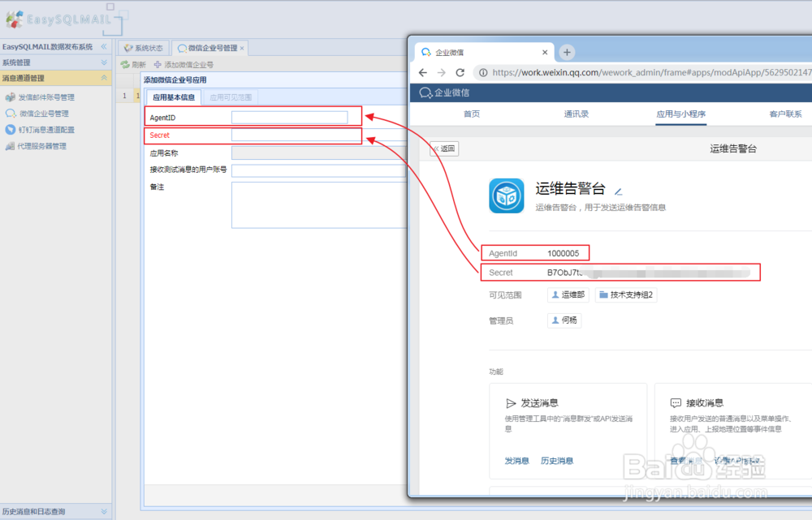Expand the 系统管理 section
Viewport: 812px width, 520px height.
(x=104, y=62)
